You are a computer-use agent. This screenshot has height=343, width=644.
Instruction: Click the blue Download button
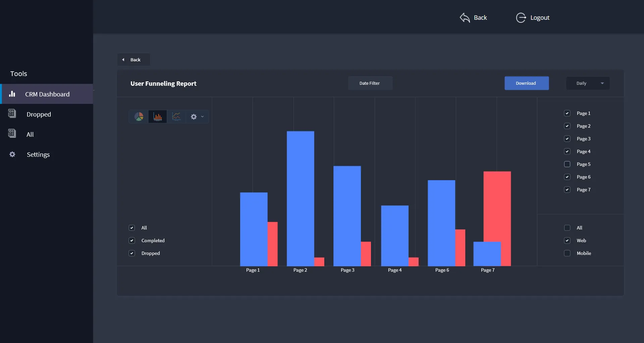(x=526, y=83)
